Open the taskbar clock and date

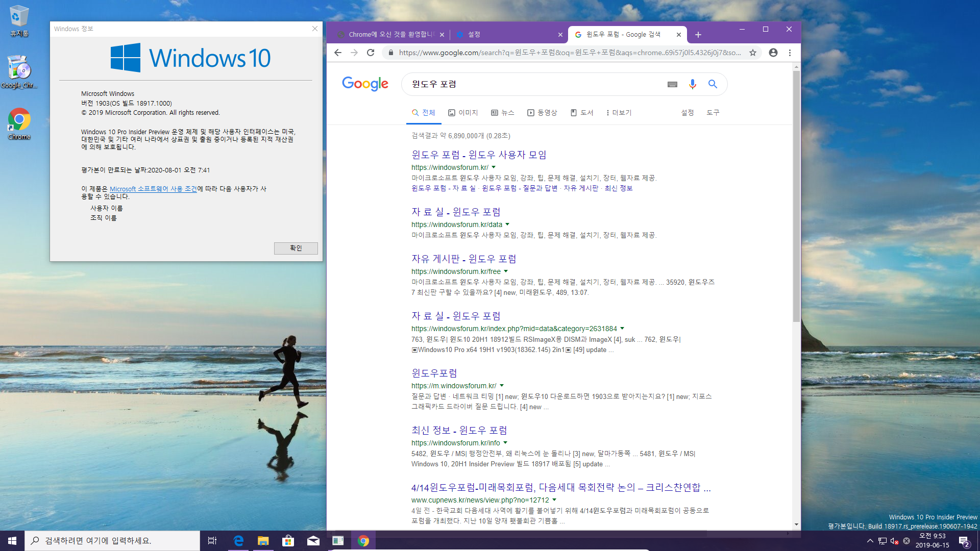coord(933,541)
